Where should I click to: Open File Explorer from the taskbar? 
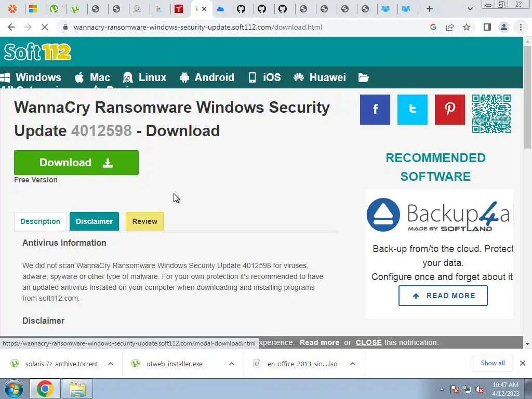point(77,389)
